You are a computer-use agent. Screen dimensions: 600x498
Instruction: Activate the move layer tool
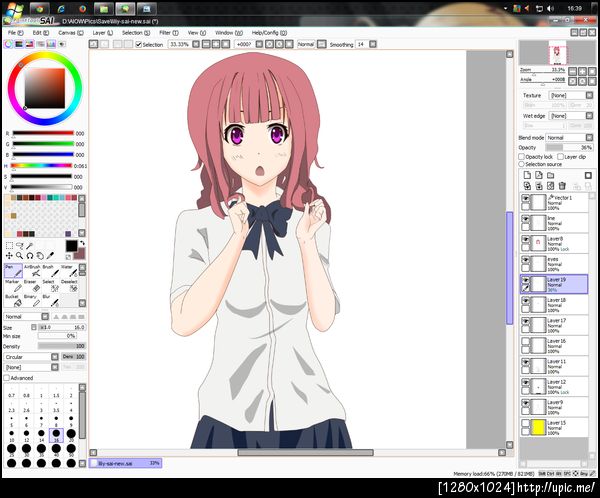(9, 256)
